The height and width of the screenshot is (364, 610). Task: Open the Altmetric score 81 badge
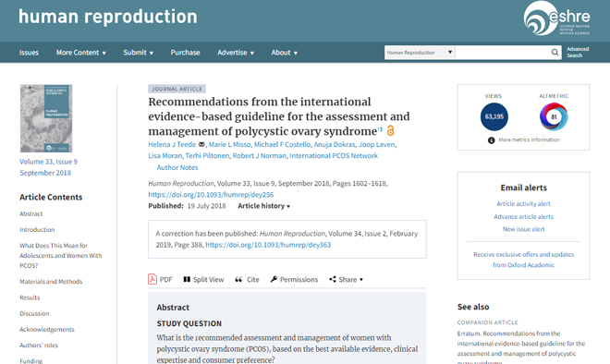point(554,116)
